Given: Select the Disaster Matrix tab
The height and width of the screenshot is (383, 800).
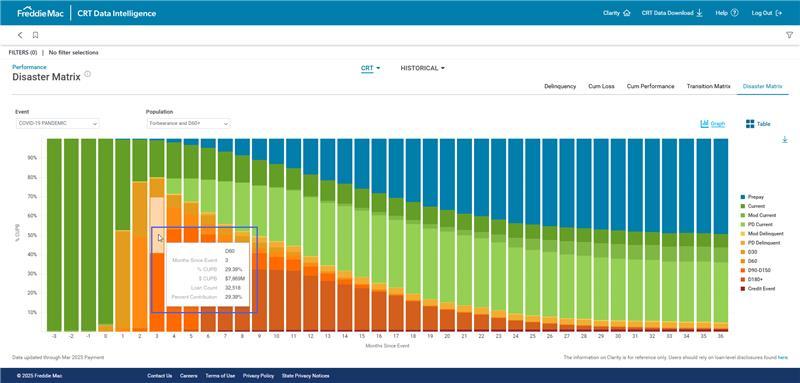Looking at the screenshot, I should pyautogui.click(x=762, y=87).
